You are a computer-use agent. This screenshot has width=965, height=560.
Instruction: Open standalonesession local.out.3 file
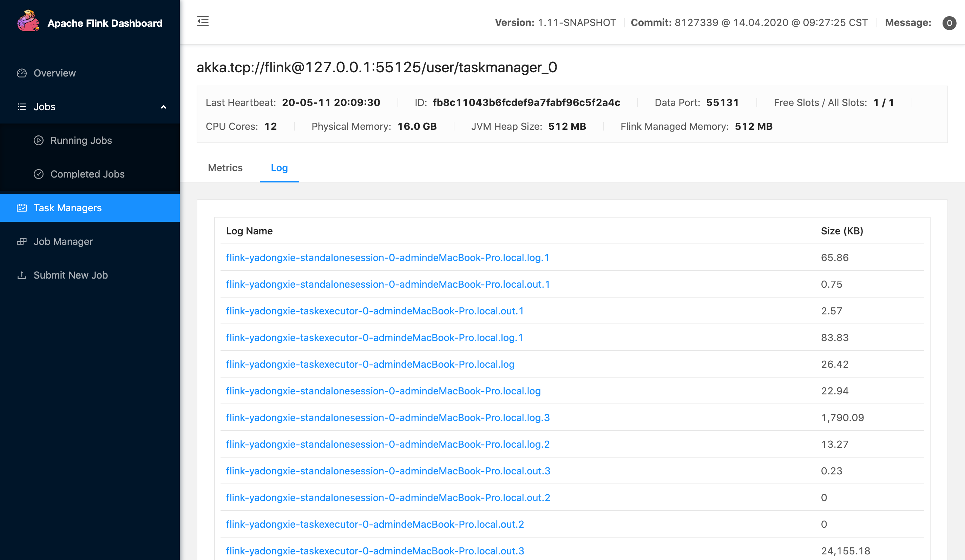tap(388, 471)
